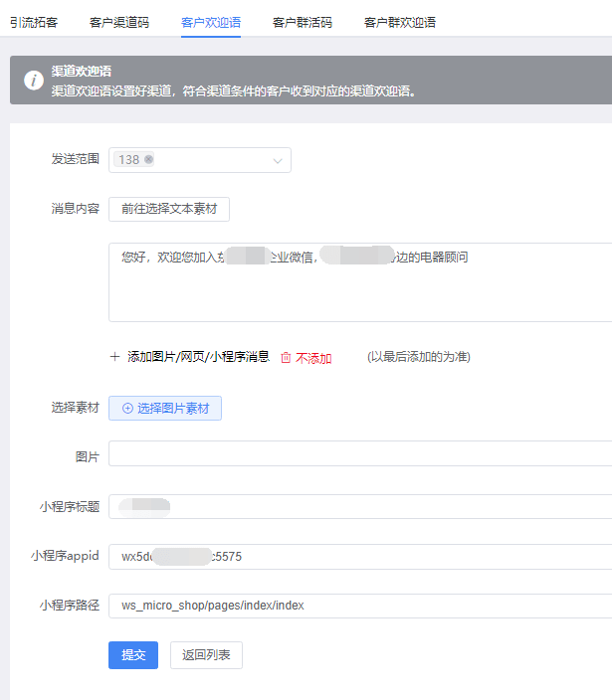Expand the 发送范围 dropdown arrow
The image size is (612, 700).
point(278,161)
